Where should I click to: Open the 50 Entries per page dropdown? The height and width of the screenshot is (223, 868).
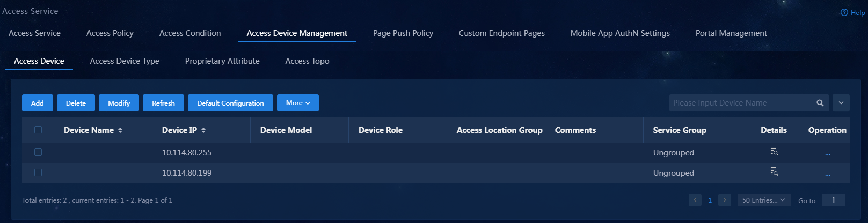click(x=764, y=200)
